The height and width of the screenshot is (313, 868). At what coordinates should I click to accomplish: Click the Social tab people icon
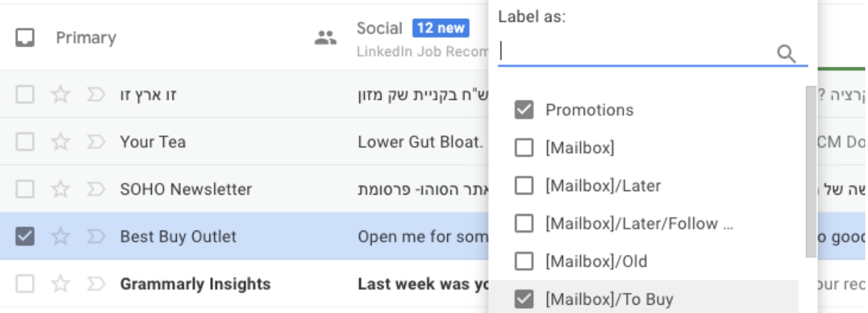click(325, 37)
